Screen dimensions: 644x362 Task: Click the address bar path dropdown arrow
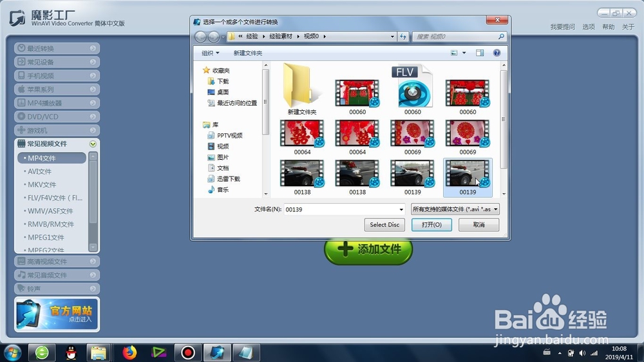pyautogui.click(x=392, y=37)
